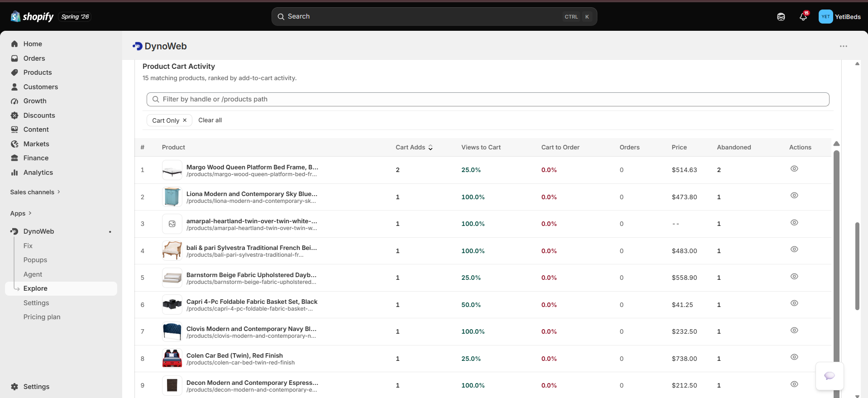868x398 pixels.
Task: Click the Analytics bar chart icon
Action: click(x=14, y=173)
